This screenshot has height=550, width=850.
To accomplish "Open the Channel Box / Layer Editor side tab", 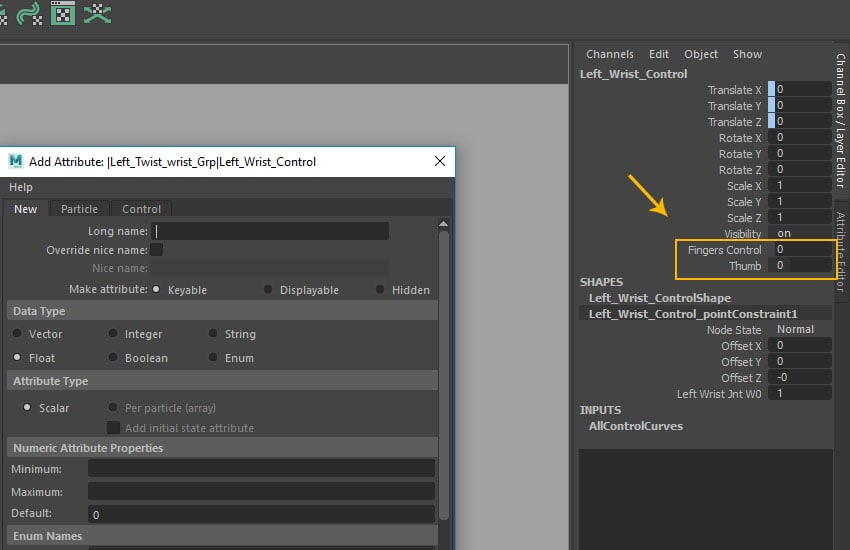I will [x=841, y=120].
